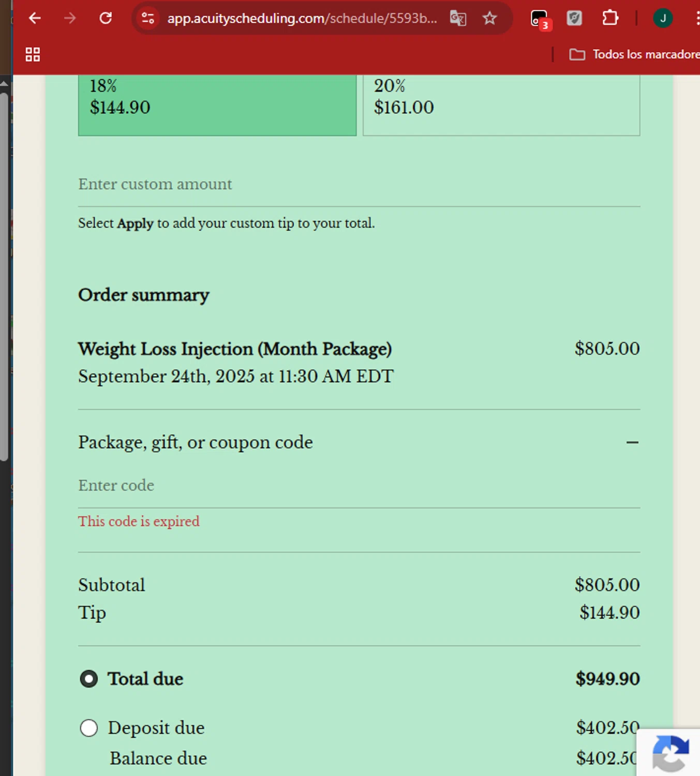700x776 pixels.
Task: Open Todos los marcadores bookmarks folder
Action: tap(634, 54)
